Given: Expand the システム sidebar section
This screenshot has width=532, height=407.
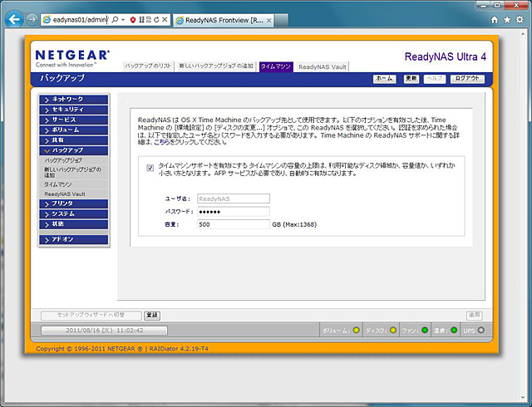Looking at the screenshot, I should point(73,213).
